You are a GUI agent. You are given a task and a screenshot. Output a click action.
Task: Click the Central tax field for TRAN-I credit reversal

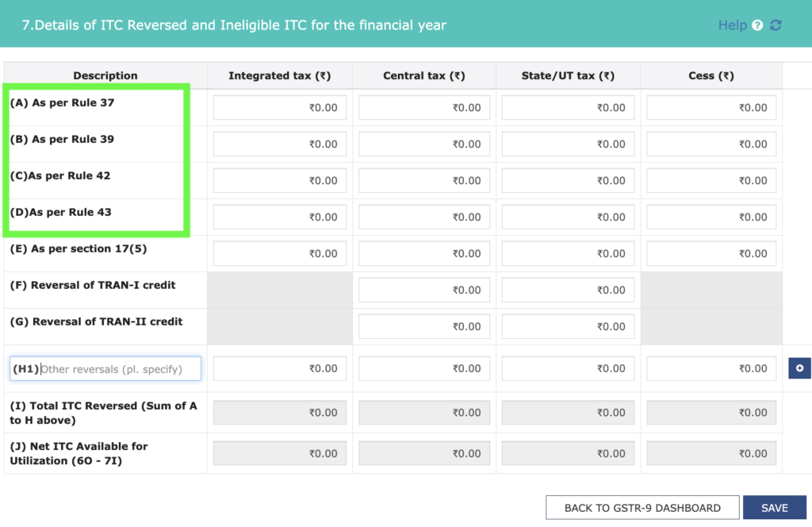tap(423, 290)
